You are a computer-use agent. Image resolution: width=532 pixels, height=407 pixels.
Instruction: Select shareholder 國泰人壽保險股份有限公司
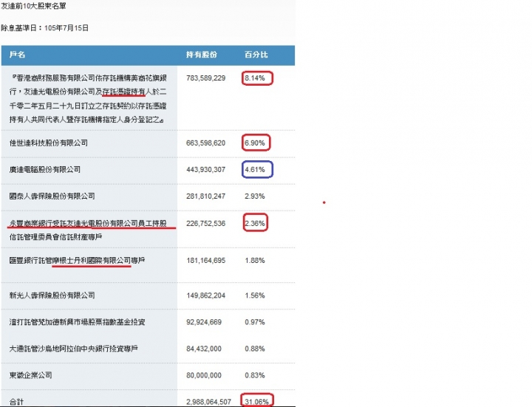52,196
